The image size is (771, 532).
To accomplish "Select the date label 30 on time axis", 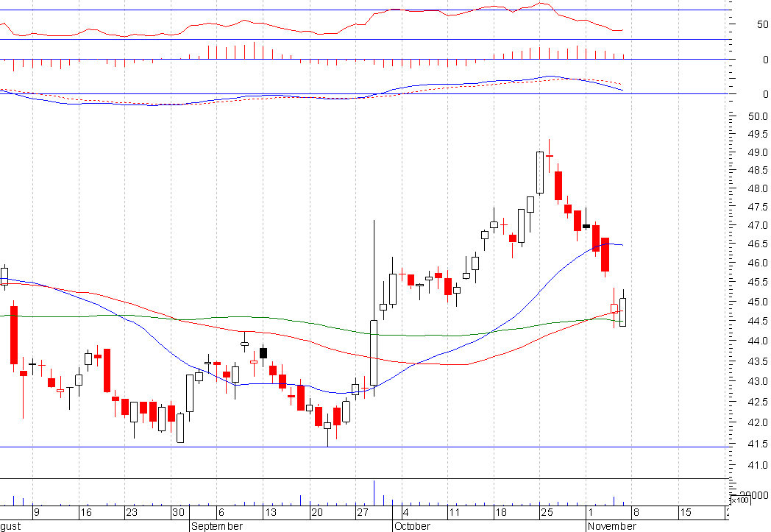I will point(178,512).
